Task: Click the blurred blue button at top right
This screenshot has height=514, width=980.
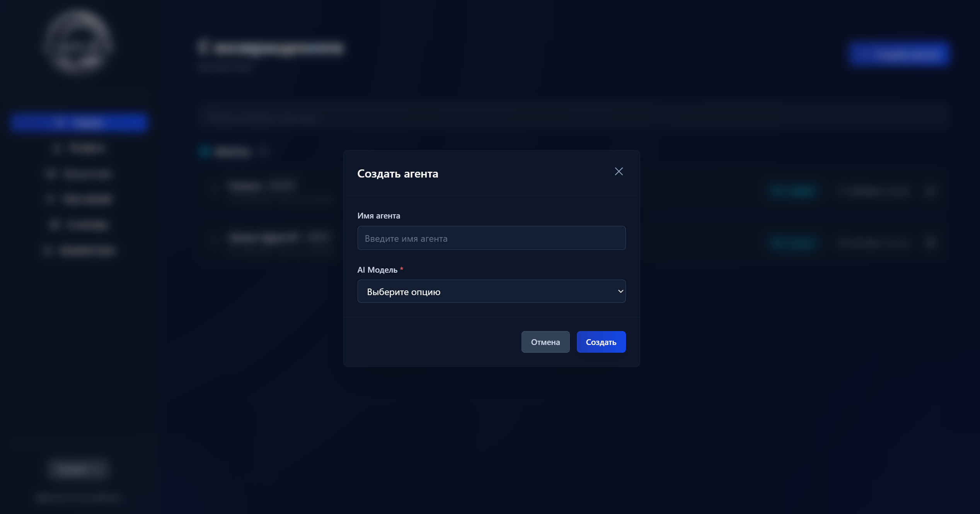Action: pos(898,54)
